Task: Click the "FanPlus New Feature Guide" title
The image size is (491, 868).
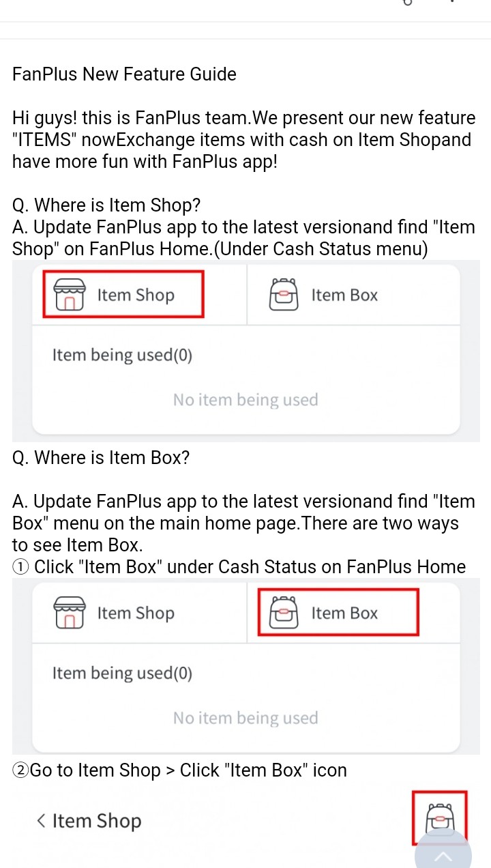Action: (x=124, y=74)
